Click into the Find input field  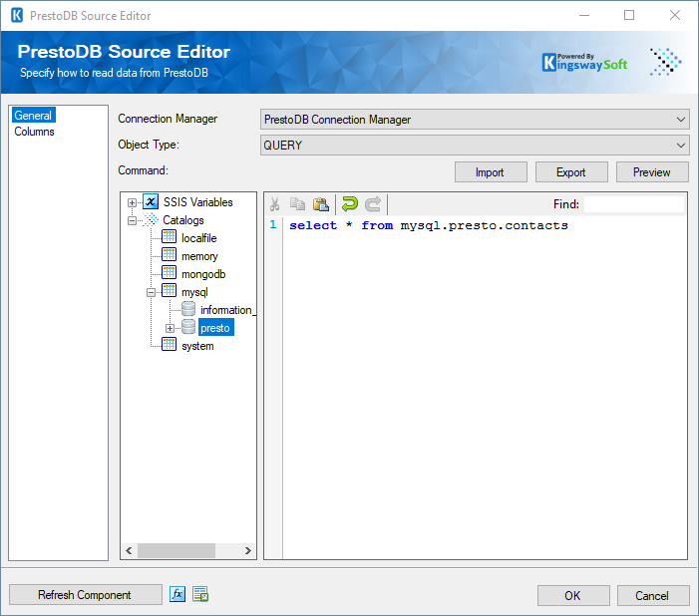(x=634, y=204)
